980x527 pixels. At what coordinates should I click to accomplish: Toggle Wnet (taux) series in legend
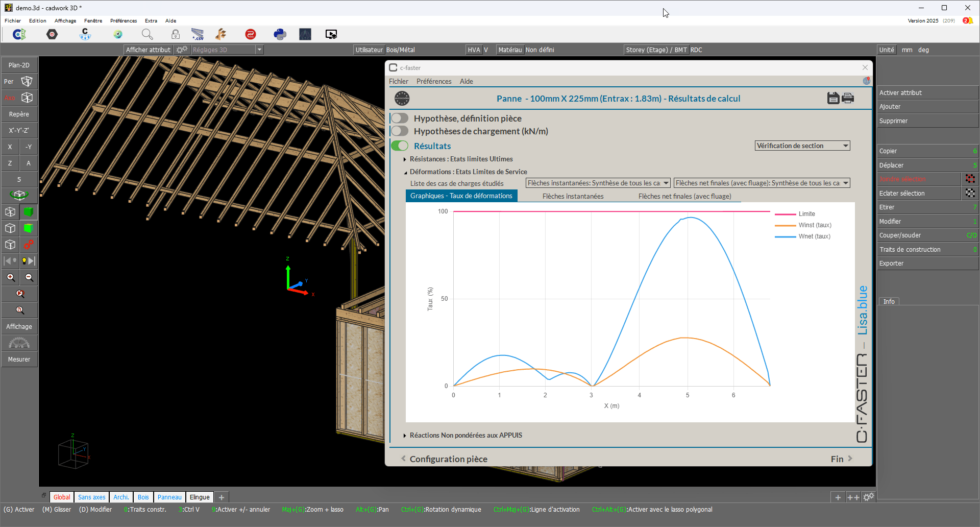point(803,236)
